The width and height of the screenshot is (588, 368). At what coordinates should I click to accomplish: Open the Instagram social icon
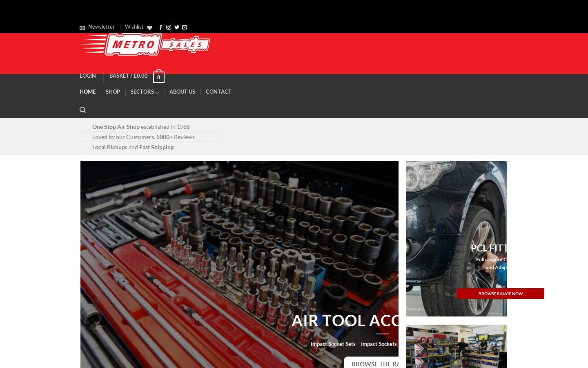[x=169, y=27]
